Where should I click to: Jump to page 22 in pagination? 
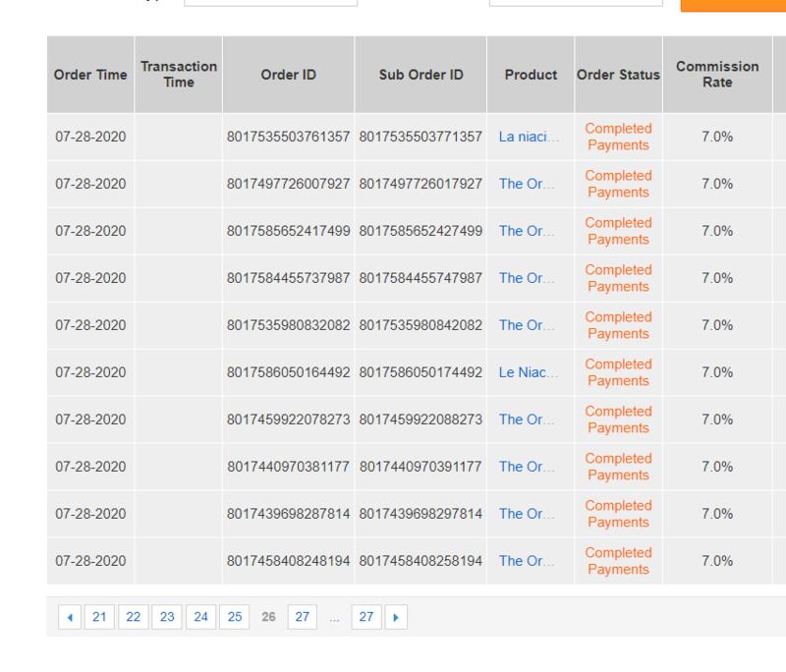pos(134,617)
